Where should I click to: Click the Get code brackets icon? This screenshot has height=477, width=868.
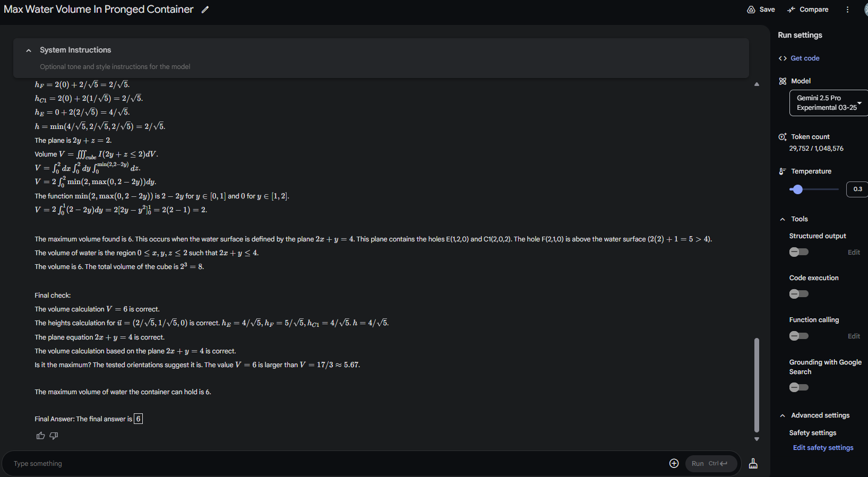783,58
